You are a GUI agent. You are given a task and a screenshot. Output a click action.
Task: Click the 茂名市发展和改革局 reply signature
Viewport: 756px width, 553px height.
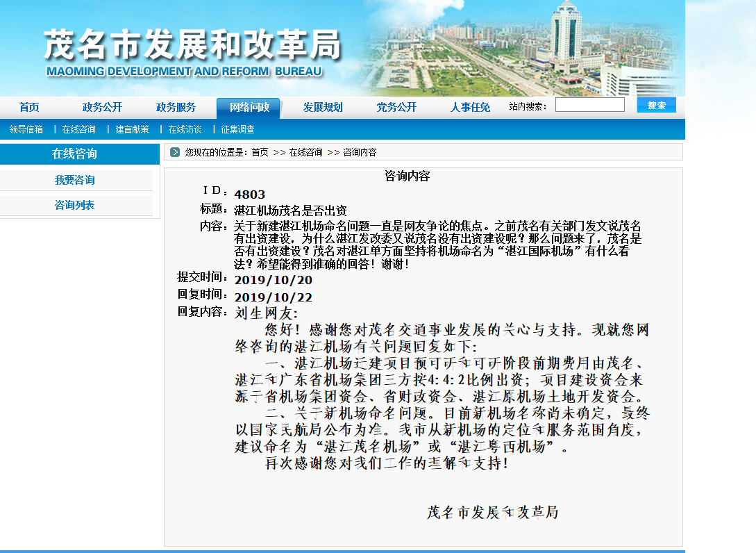(492, 513)
